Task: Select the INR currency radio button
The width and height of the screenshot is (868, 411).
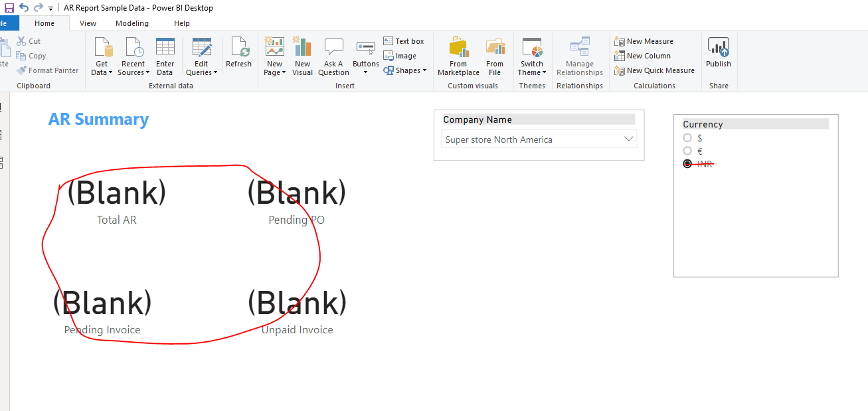Action: [687, 163]
